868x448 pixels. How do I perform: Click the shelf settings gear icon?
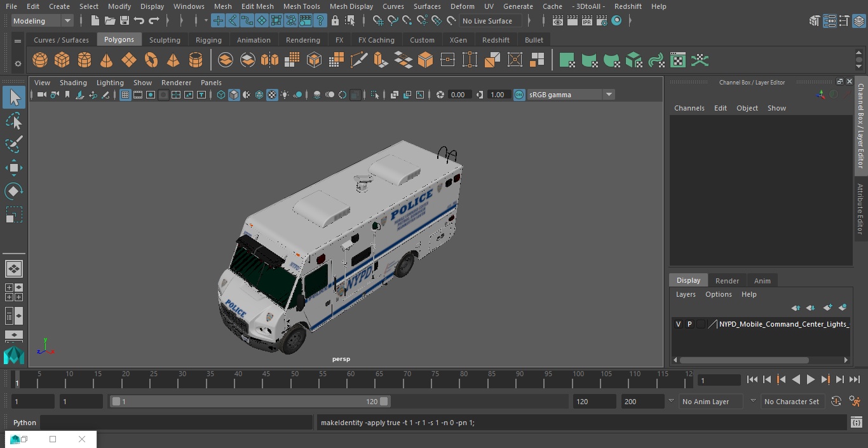(18, 63)
